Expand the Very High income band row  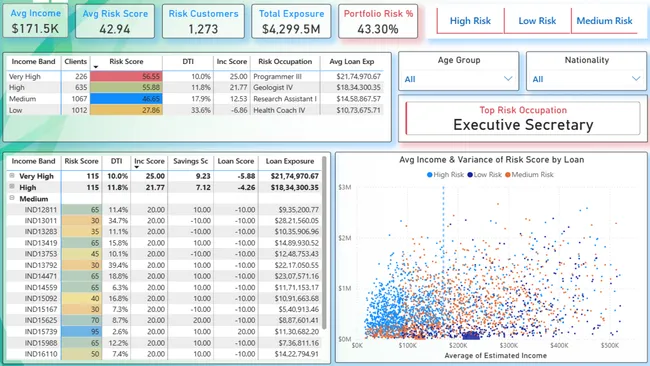pos(12,176)
